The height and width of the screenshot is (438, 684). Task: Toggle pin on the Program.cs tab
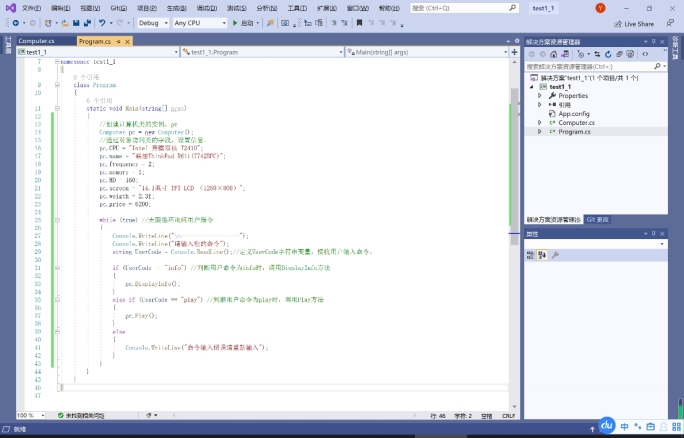click(118, 41)
